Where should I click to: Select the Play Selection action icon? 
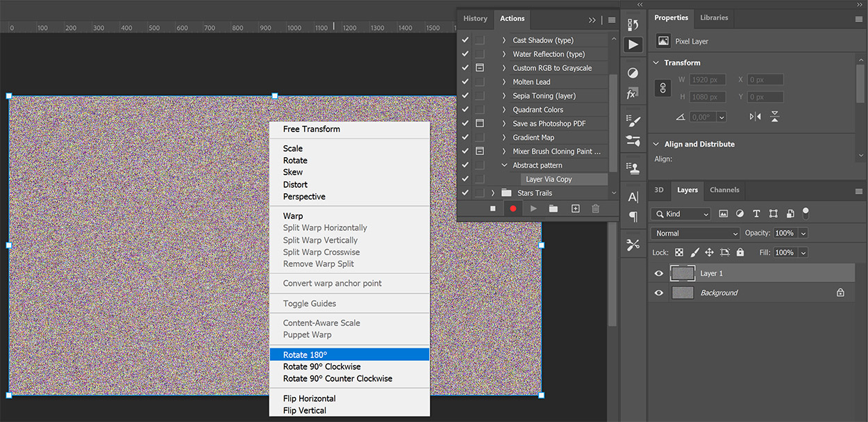[x=532, y=208]
